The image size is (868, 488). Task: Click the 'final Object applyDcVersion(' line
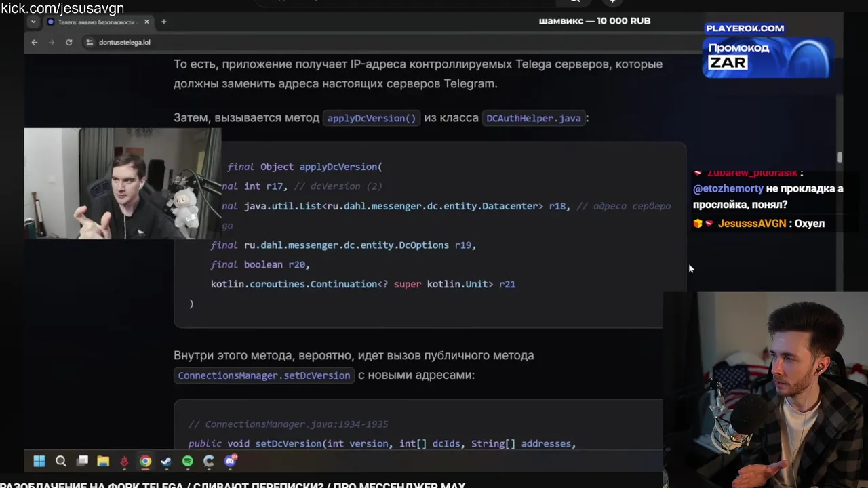point(304,167)
